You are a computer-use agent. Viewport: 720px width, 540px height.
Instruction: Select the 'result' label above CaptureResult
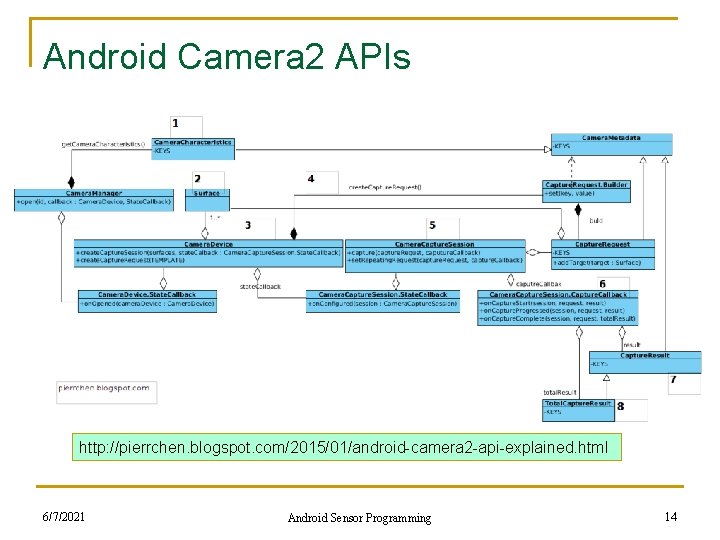coord(632,344)
